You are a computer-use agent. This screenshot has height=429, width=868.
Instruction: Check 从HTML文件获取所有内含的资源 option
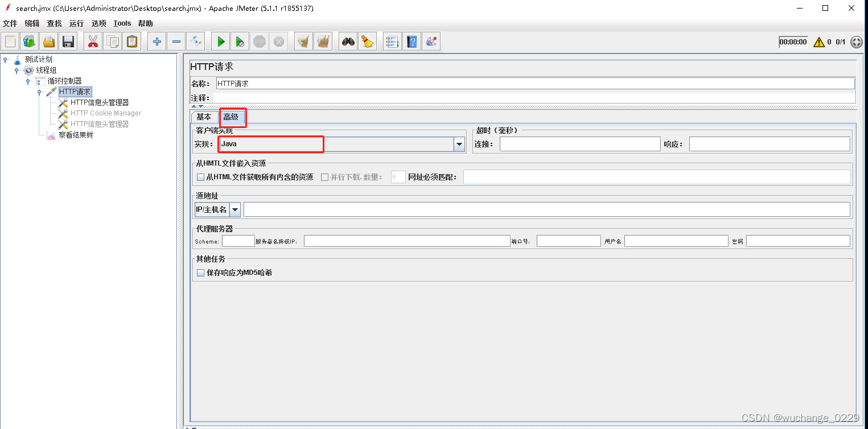click(200, 177)
